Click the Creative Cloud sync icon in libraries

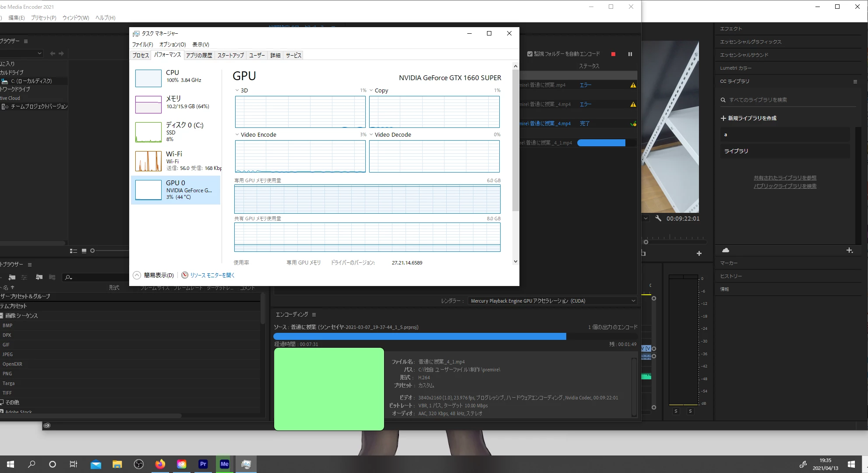726,250
